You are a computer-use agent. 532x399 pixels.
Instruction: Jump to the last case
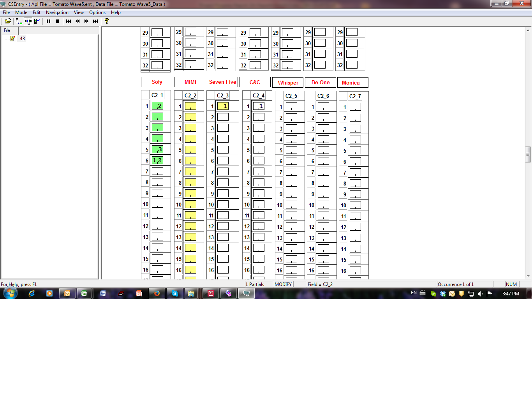(x=95, y=21)
